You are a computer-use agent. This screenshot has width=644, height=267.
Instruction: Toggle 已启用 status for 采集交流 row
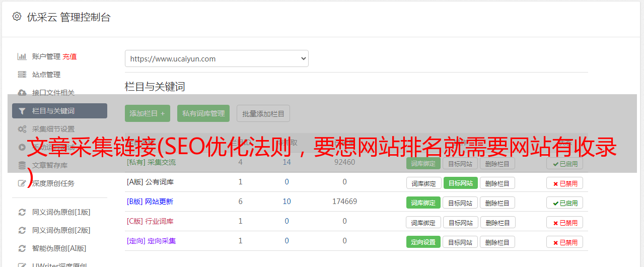pos(565,164)
